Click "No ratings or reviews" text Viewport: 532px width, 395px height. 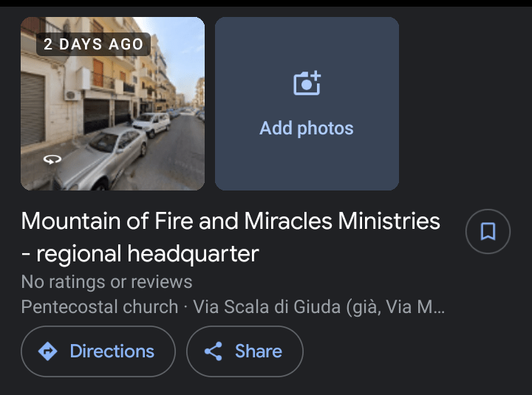[106, 281]
